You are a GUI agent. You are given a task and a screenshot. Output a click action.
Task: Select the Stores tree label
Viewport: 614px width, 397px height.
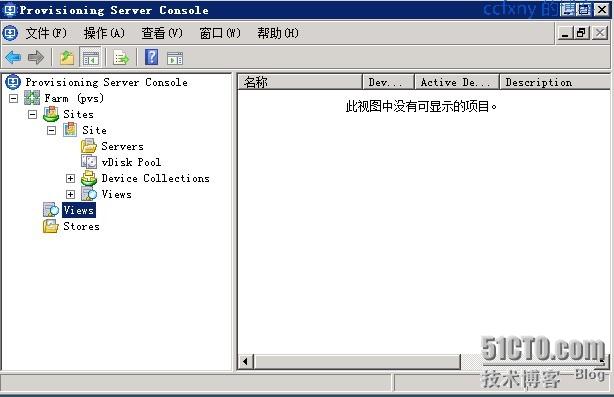point(81,226)
